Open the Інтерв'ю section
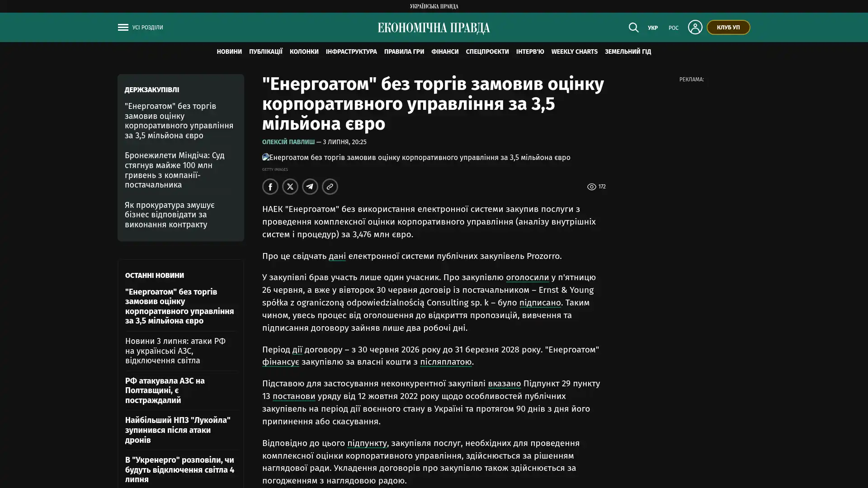This screenshot has height=488, width=868. (530, 52)
